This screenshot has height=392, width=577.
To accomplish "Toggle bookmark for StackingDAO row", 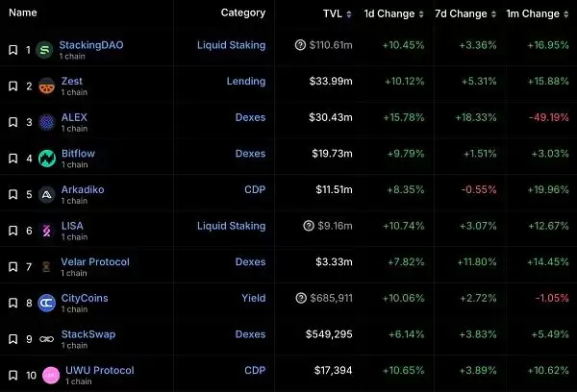I will point(13,50).
